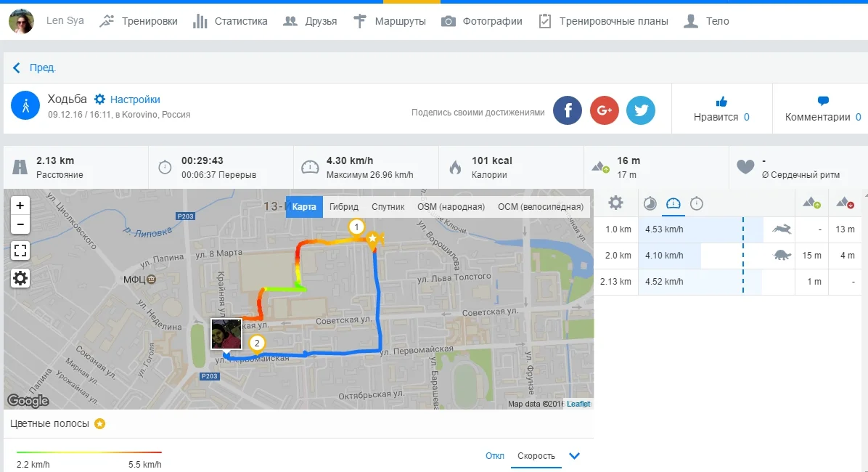
Task: Open the Leaflet attribution link
Action: [x=578, y=404]
